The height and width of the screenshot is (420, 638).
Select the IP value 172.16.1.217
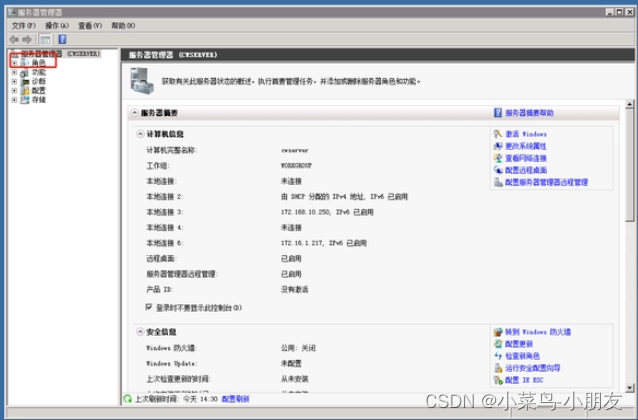(302, 243)
